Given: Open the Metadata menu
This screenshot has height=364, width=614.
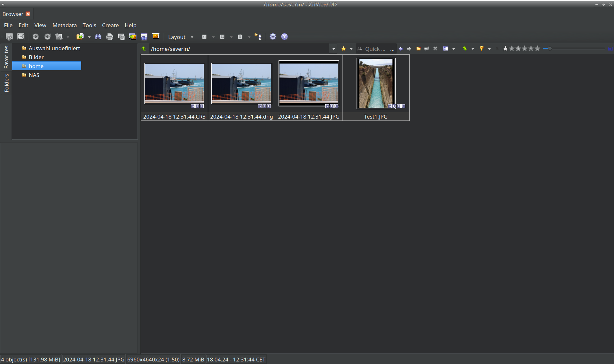Looking at the screenshot, I should coord(65,25).
